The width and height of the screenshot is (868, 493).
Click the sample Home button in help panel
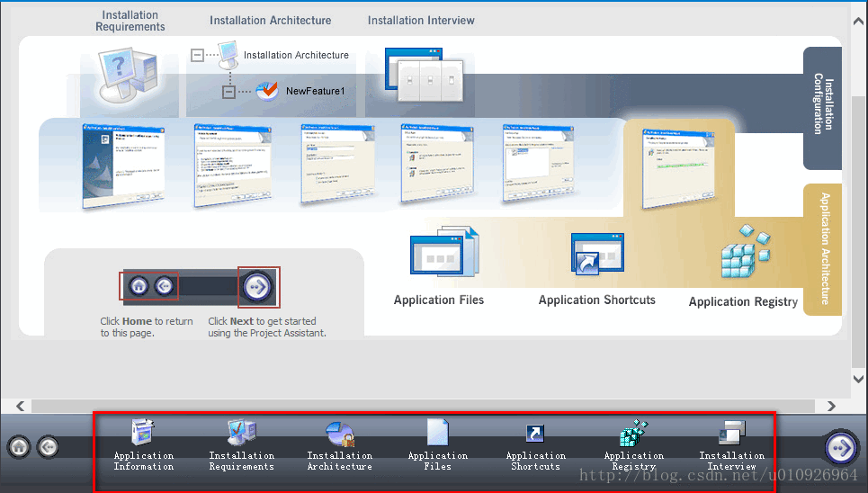tap(139, 286)
